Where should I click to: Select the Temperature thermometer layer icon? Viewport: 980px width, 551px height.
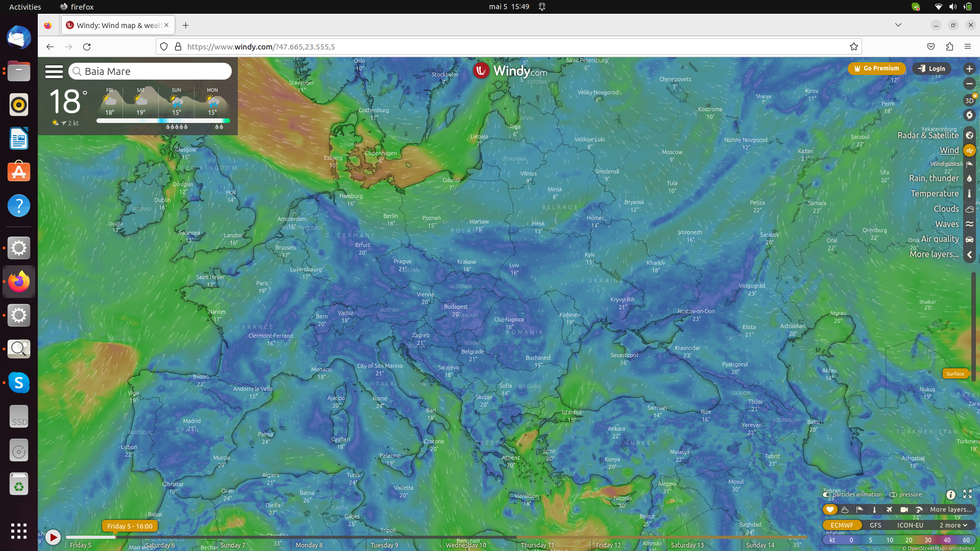[x=969, y=193]
